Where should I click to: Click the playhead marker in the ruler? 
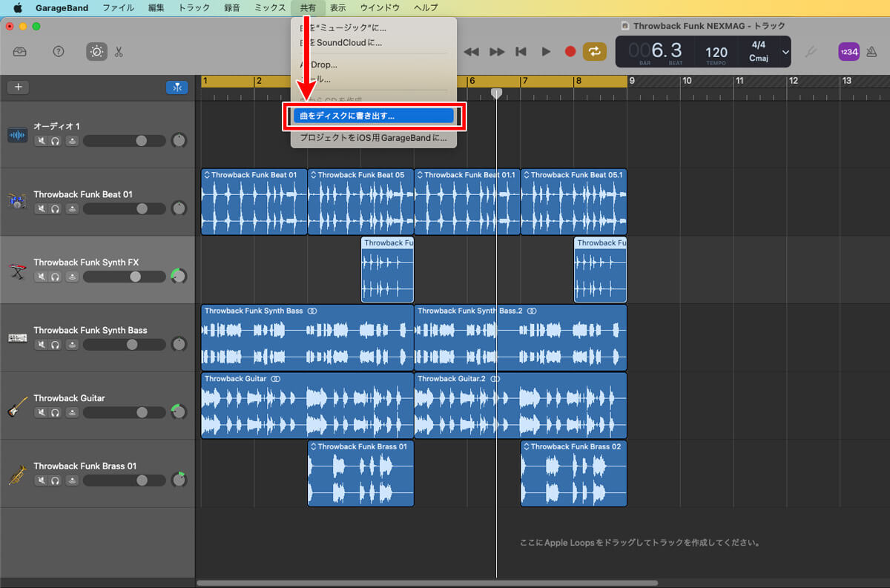pos(497,93)
